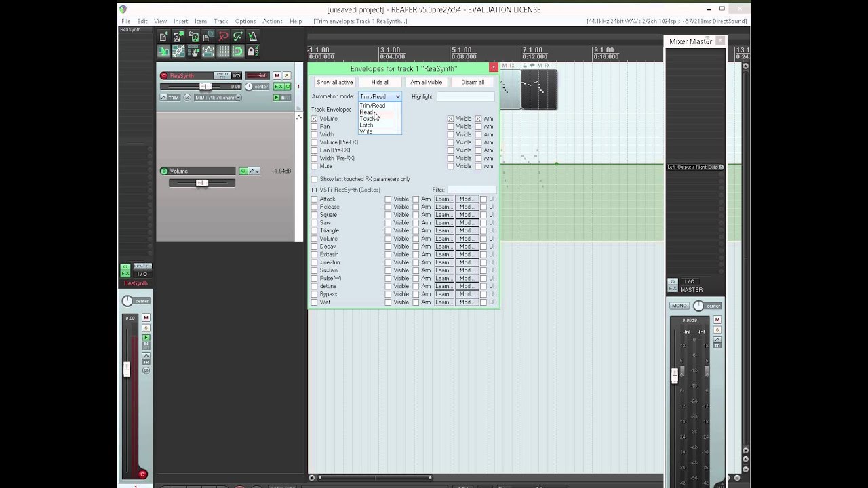
Task: Toggle grid lines toolbar icon
Action: click(223, 51)
